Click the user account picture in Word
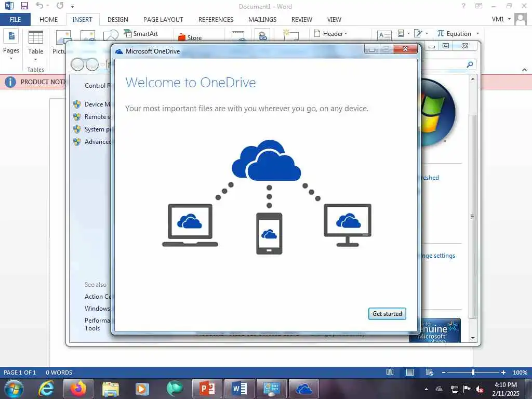Screen dimensions: 532x399 tap(521, 19)
